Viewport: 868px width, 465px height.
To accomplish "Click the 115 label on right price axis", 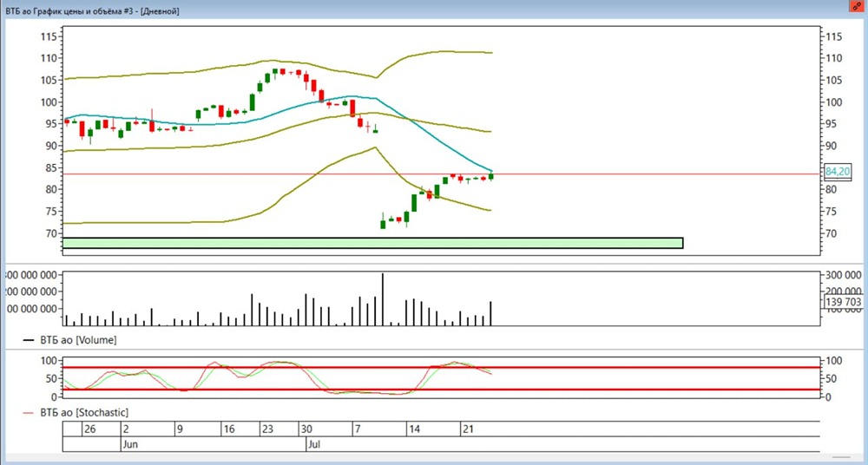I will (x=833, y=36).
